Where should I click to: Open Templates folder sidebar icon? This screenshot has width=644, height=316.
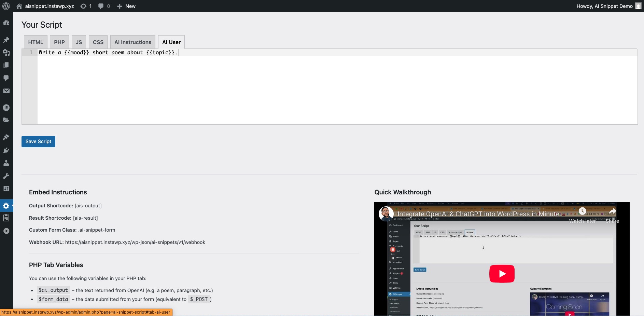coord(6,120)
